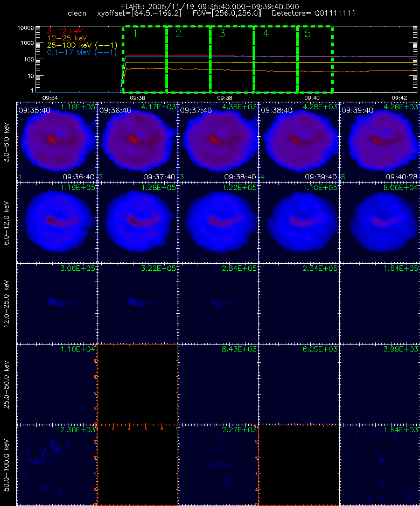Click the '09:40:28' end time stamp
The width and height of the screenshot is (420, 506).
click(402, 177)
